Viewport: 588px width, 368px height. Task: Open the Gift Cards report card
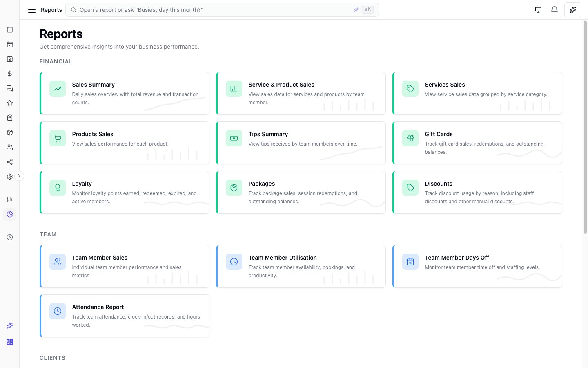(x=477, y=143)
